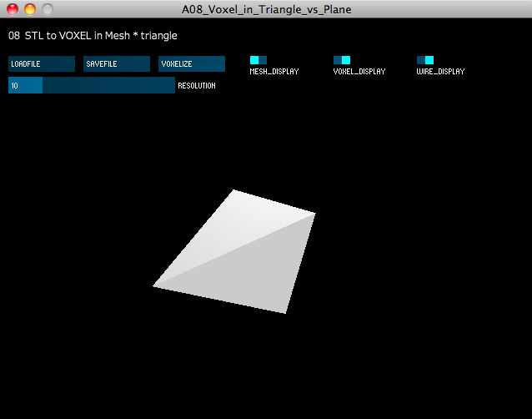Close the window with the red button
Screen dimensions: 532x419
(13, 9)
